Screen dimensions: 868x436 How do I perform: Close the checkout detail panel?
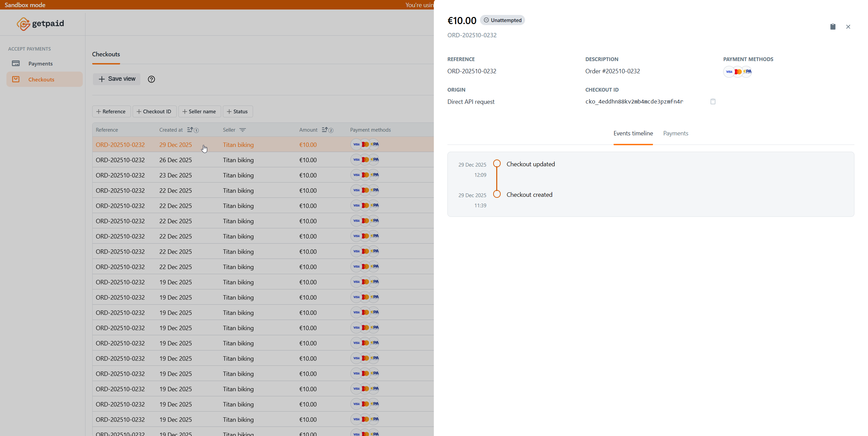tap(848, 26)
